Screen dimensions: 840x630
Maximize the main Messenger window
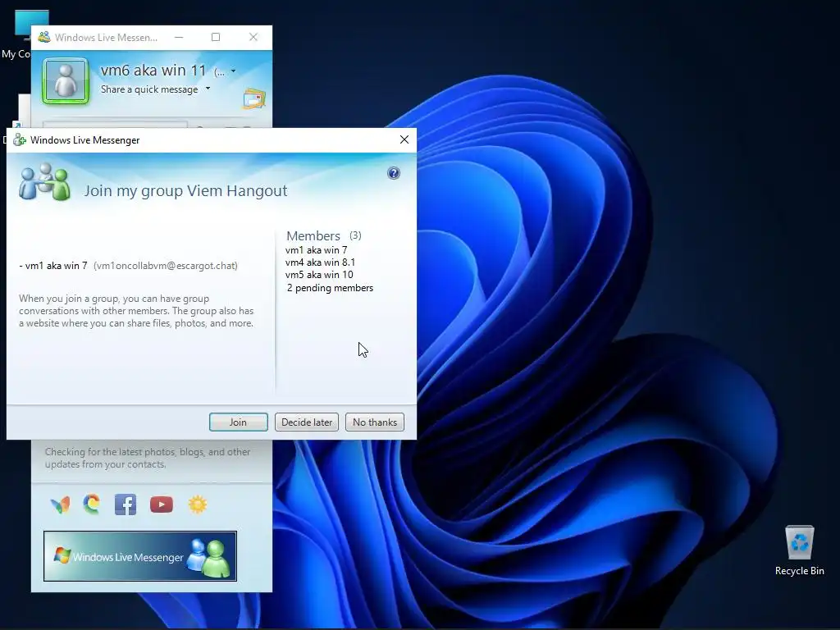[216, 37]
